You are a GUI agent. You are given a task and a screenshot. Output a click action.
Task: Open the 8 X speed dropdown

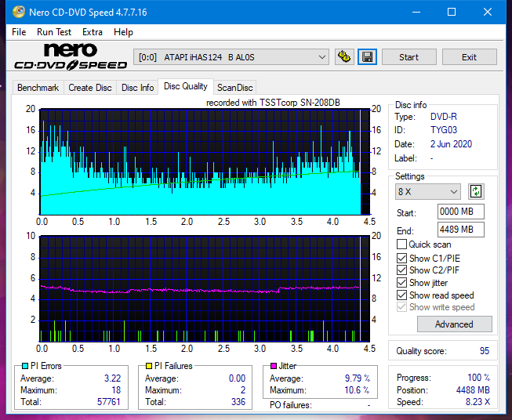428,191
